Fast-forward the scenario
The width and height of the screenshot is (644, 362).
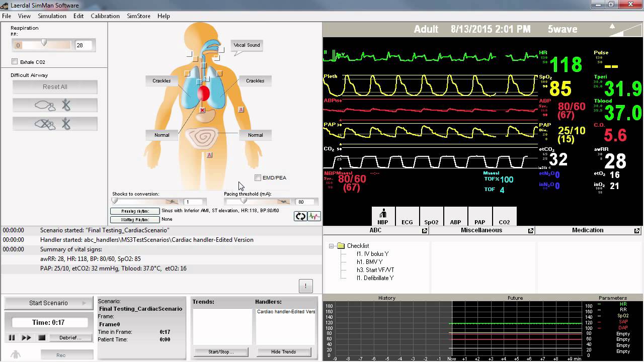(26, 338)
